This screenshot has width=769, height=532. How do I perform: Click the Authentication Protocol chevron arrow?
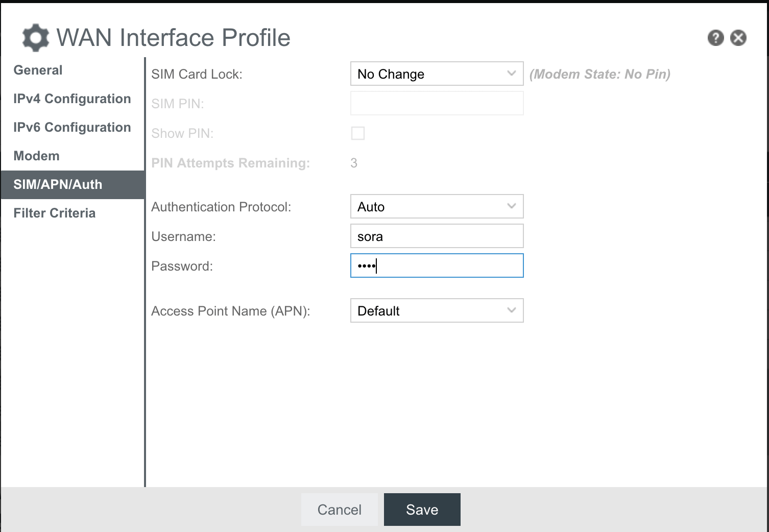pyautogui.click(x=511, y=206)
